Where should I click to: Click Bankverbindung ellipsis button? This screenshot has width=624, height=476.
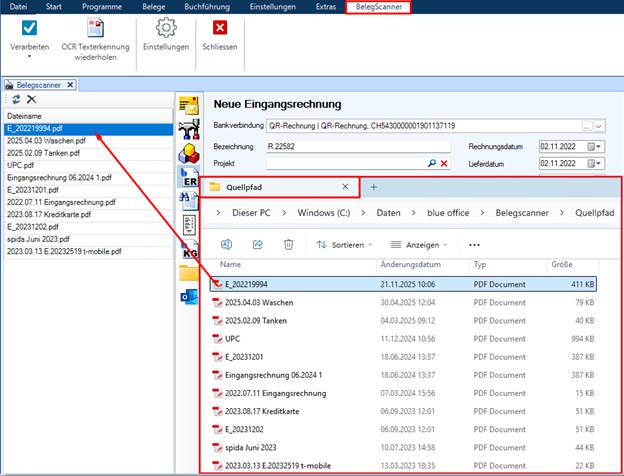587,126
